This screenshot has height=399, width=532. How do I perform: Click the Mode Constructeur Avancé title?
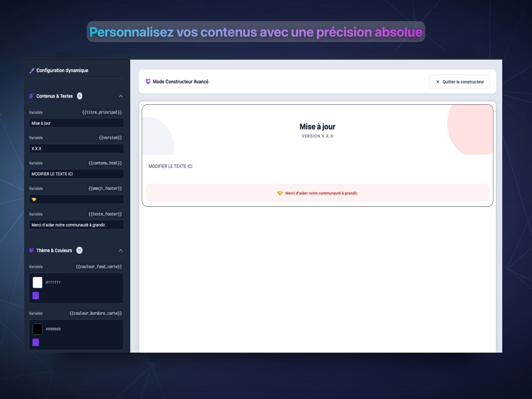(x=181, y=82)
